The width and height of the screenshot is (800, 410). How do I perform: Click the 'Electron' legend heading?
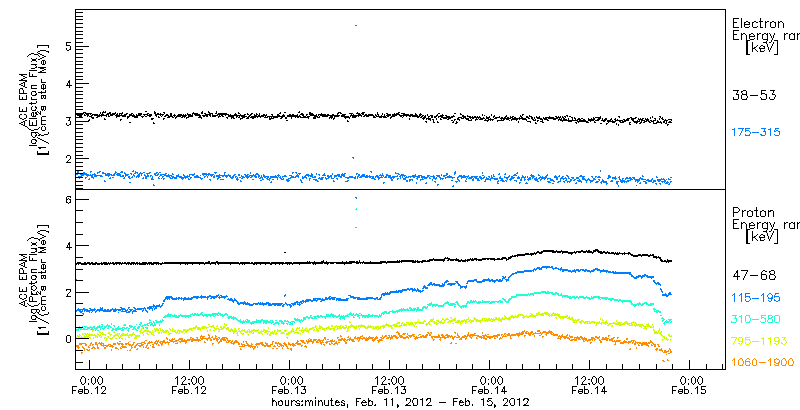pyautogui.click(x=758, y=23)
